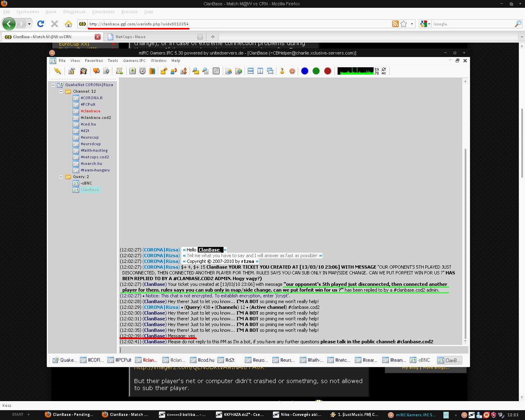Click the chat message input box
Image resolution: width=525 pixels, height=420 pixels.
tap(291, 350)
